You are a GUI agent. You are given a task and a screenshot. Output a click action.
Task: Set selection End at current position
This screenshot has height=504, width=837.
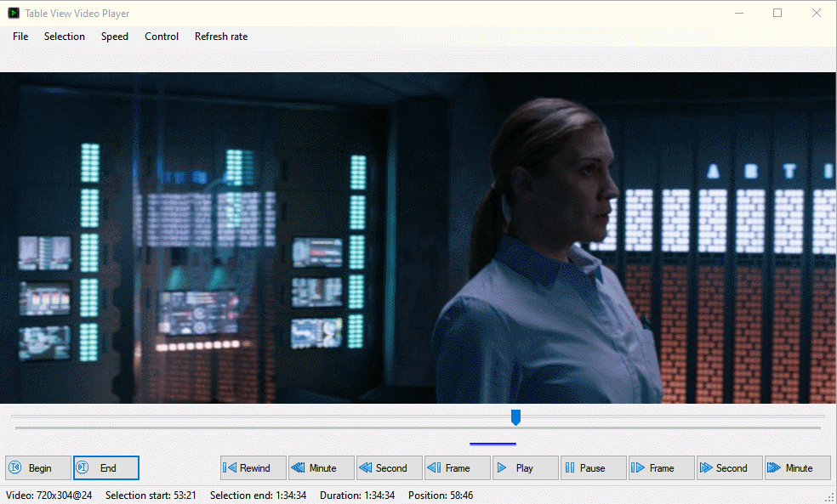106,467
